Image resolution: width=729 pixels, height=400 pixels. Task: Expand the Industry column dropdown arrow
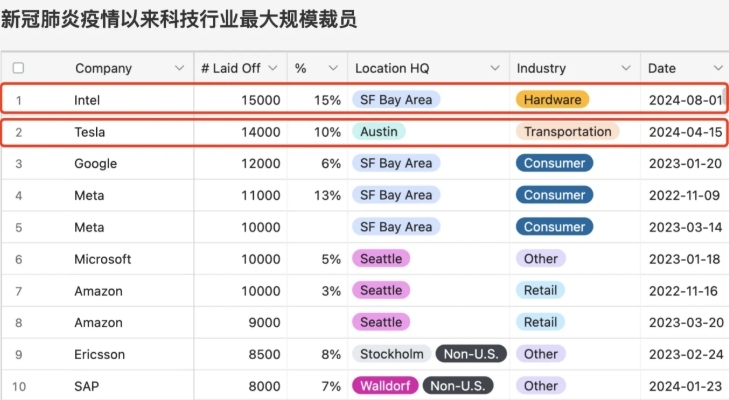coord(626,68)
